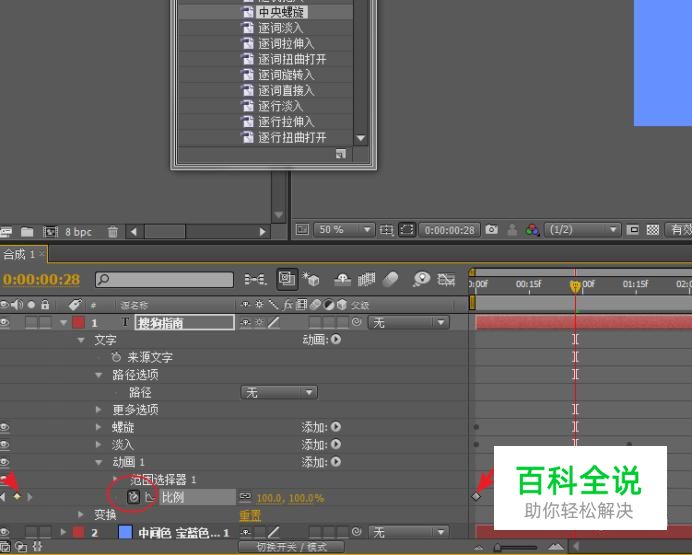Select 逐词旋转入 preset in list

click(286, 75)
